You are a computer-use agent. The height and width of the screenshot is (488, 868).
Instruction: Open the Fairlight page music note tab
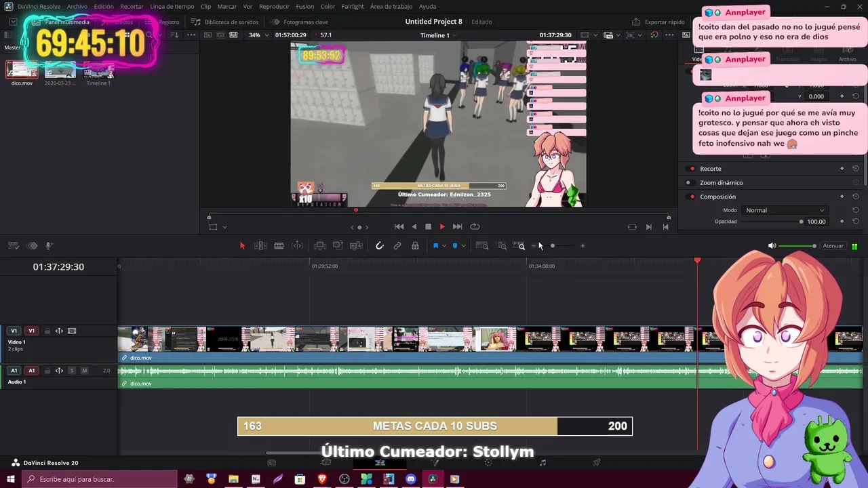[x=542, y=463]
